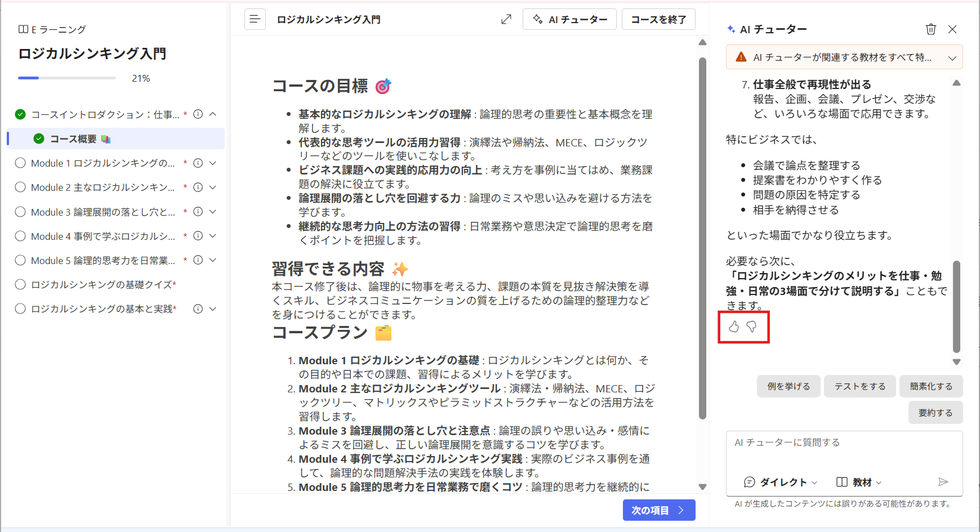Click AI tutor chat scrollbar thumb
980x532 pixels.
pos(956,306)
